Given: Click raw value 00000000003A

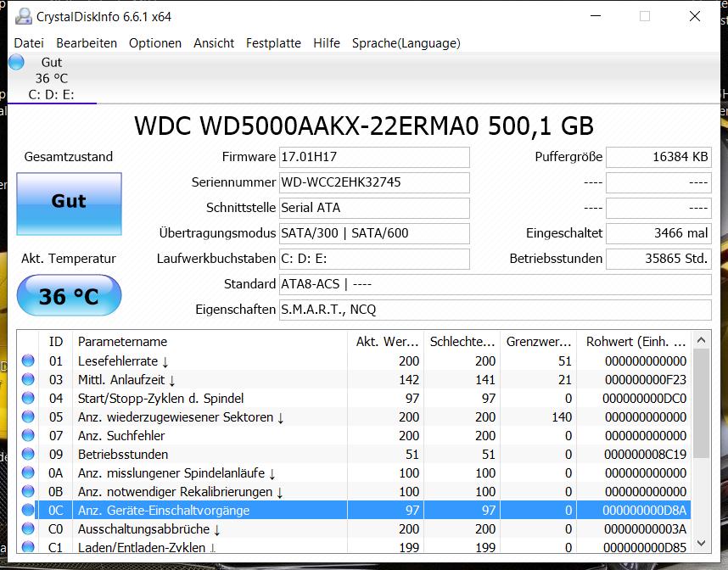Looking at the screenshot, I should click(x=646, y=529).
